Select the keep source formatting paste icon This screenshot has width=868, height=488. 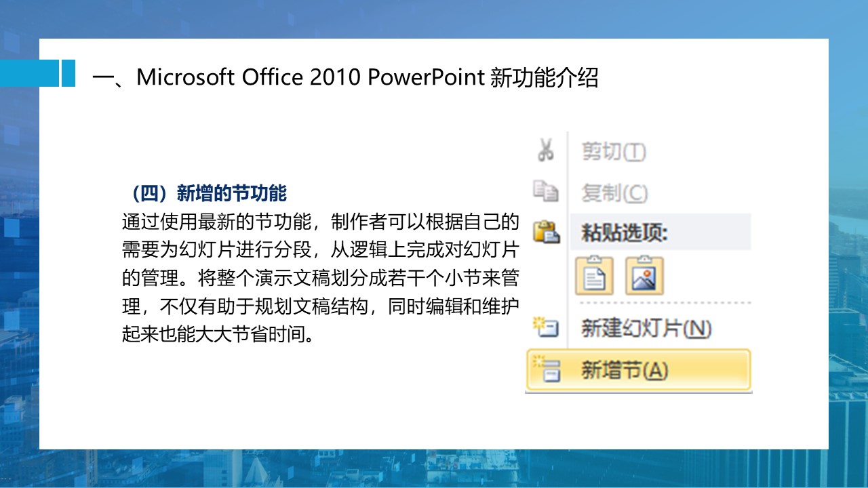point(594,275)
